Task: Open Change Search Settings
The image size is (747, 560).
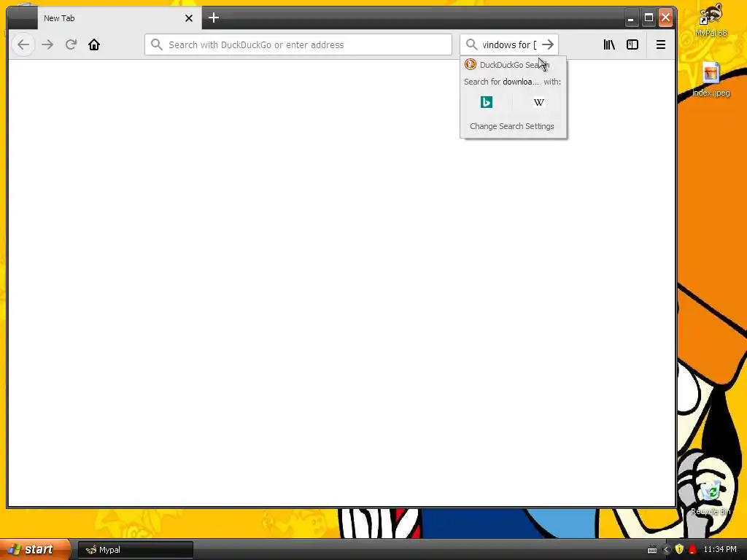Action: (x=513, y=126)
